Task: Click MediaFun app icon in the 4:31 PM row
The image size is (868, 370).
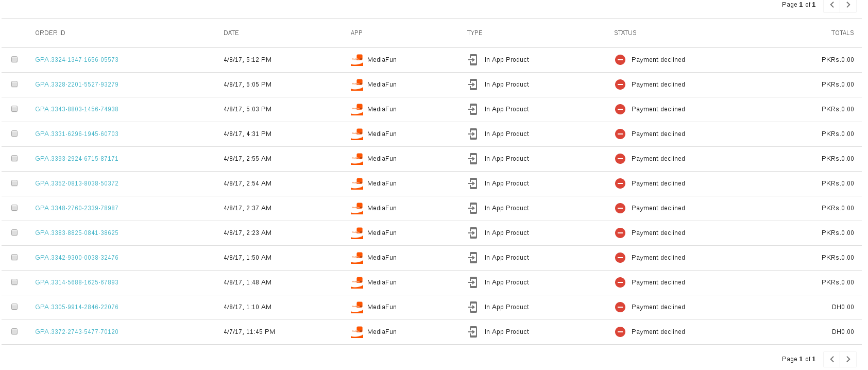Action: pos(357,134)
